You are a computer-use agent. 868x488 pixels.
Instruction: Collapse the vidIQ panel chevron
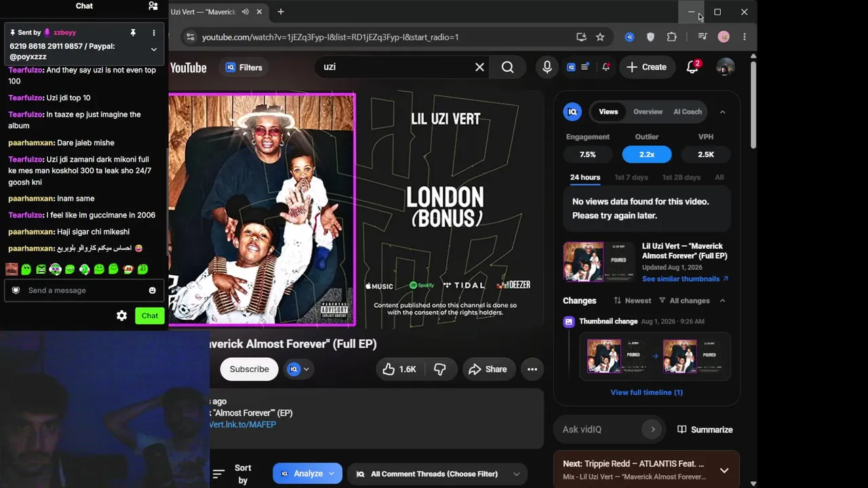click(722, 112)
